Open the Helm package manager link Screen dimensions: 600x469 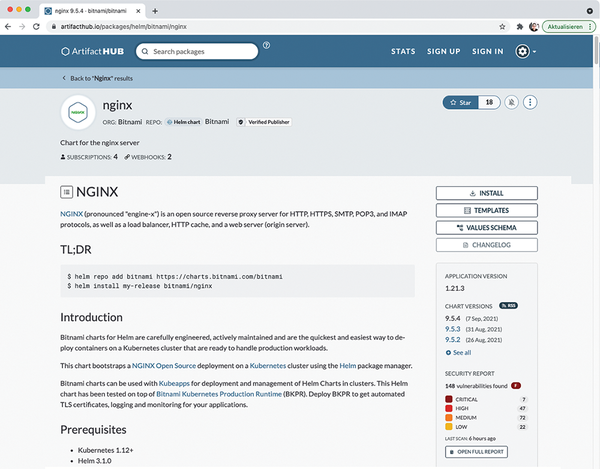click(347, 366)
